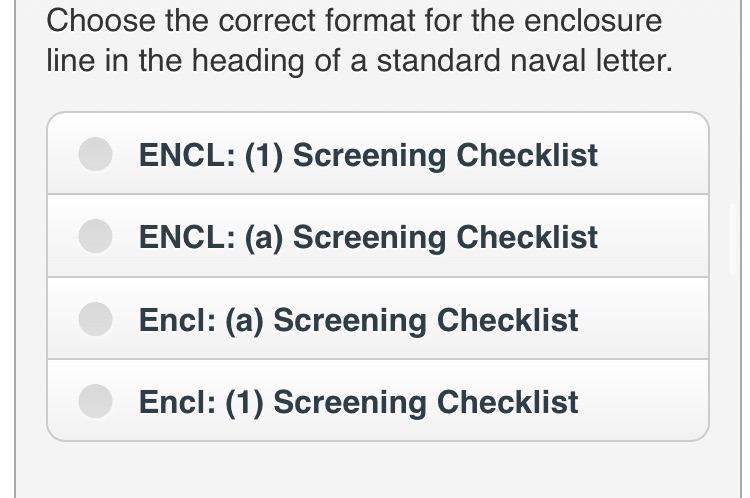Click the phrase 'standard naval letter' in question

pyautogui.click(x=524, y=61)
